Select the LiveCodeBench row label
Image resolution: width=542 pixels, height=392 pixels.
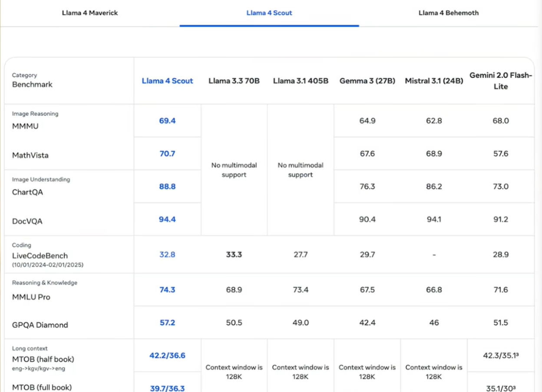[40, 256]
